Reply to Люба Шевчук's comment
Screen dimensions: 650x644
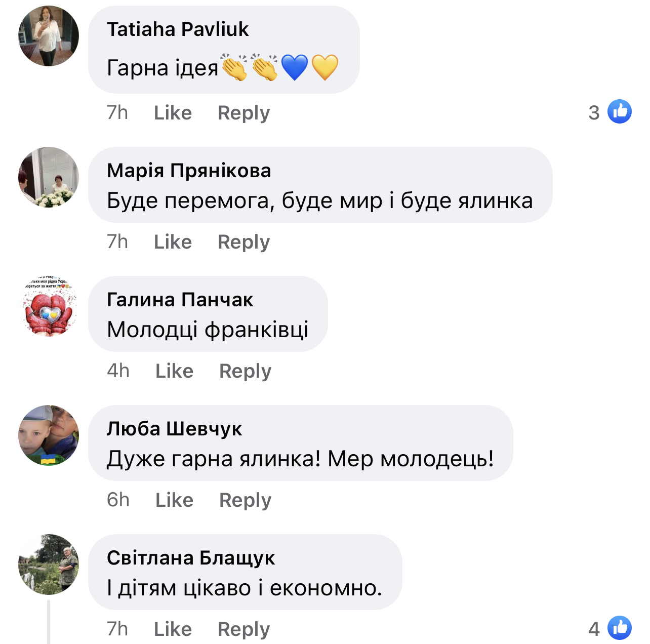click(245, 500)
